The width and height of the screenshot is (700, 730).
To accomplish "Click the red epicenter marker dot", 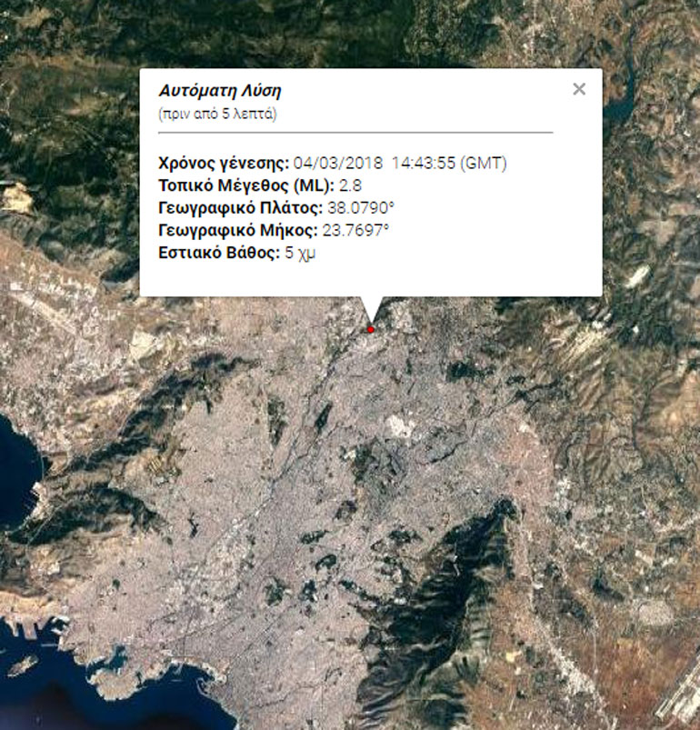I will point(371,329).
